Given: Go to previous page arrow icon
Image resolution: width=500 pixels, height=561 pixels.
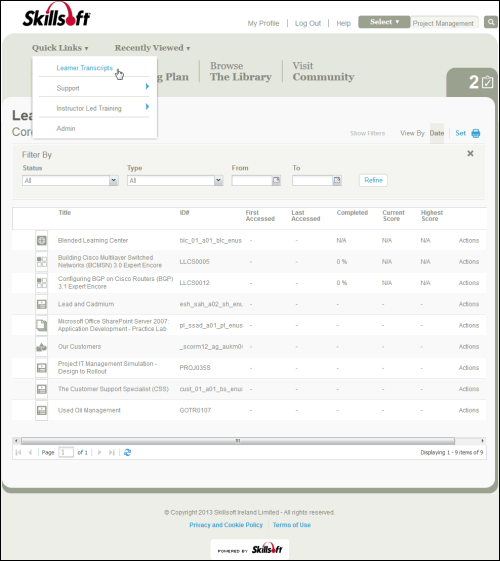Looking at the screenshot, I should pos(30,453).
